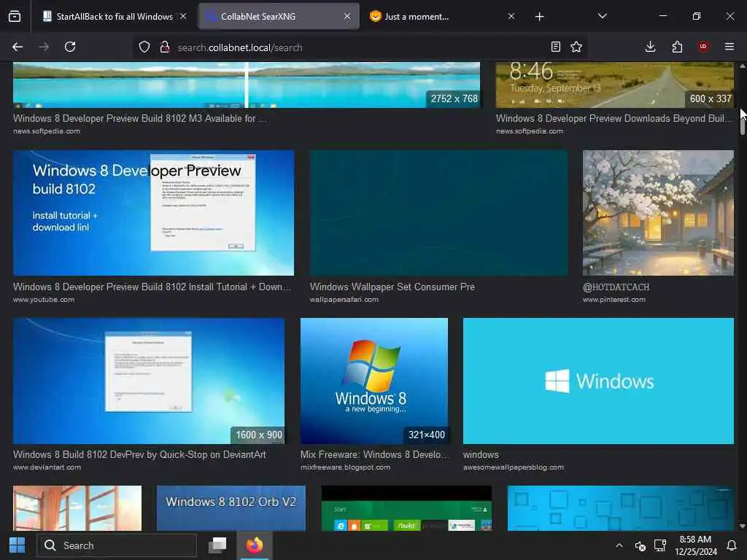The width and height of the screenshot is (747, 560).
Task: Open the 1600 x 900 DeviantArt thumbnail
Action: 149,381
